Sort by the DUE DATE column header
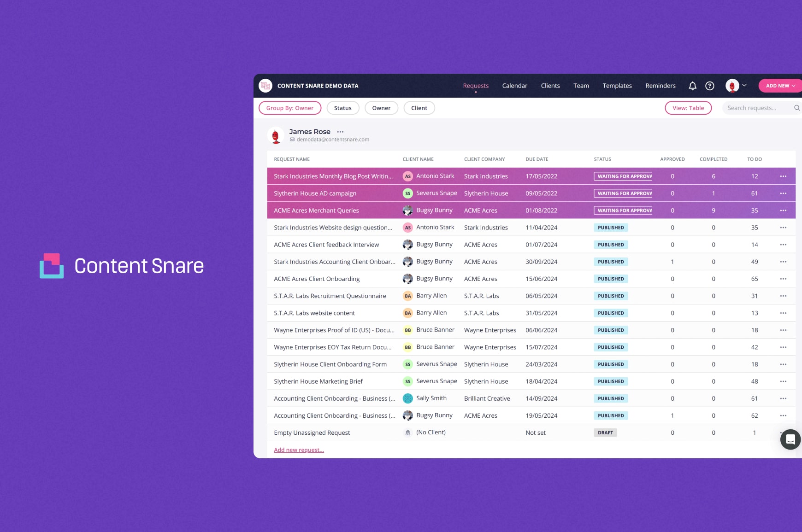 537,159
